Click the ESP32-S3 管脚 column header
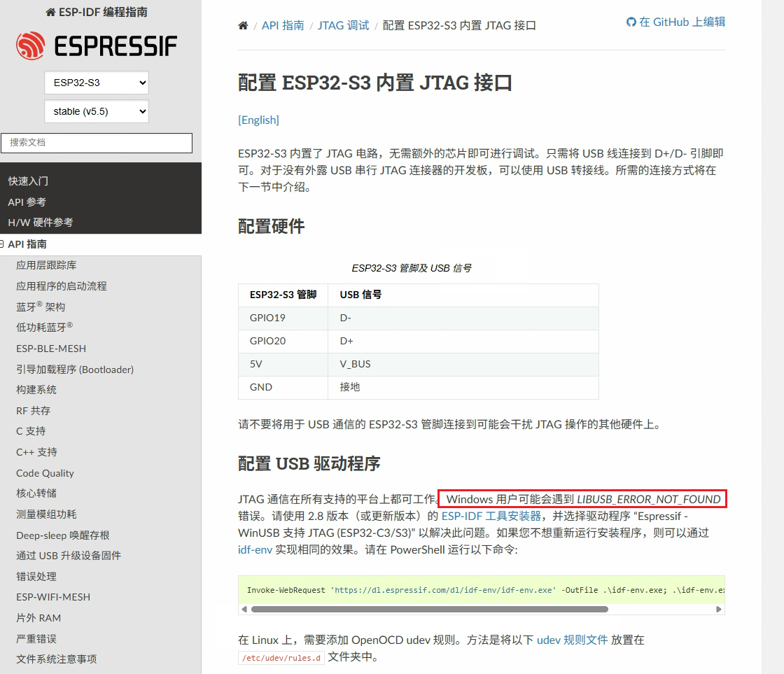Viewport: 784px width, 674px height. coord(283,295)
